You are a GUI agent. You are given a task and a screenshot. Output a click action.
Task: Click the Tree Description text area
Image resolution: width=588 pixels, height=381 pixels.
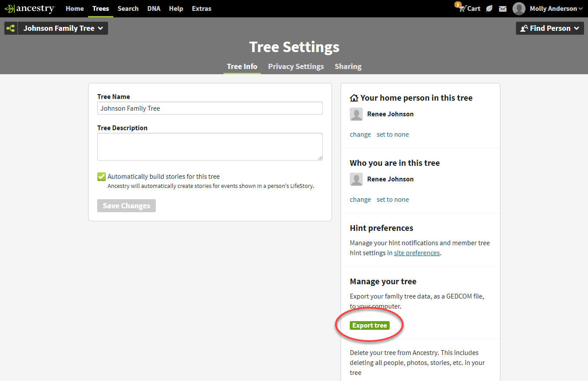[210, 147]
